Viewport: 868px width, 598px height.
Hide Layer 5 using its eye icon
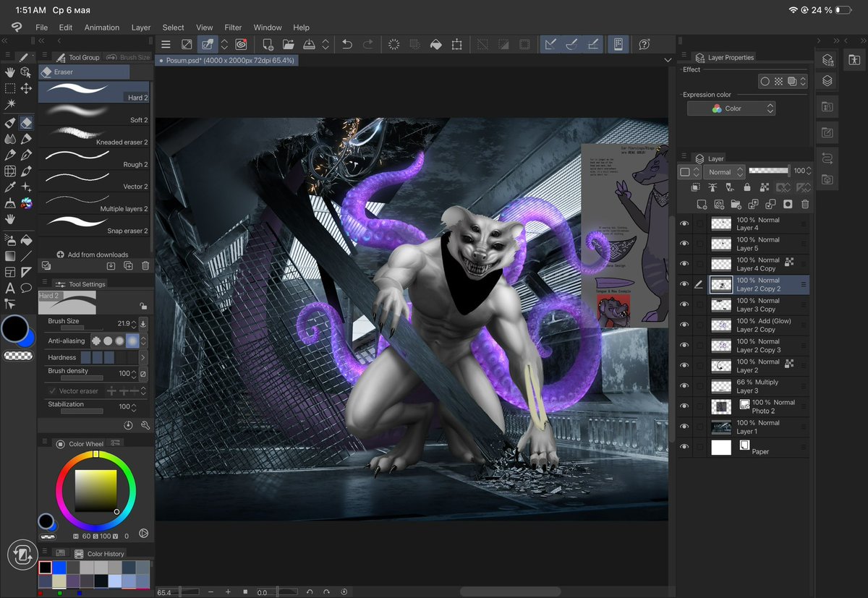[x=684, y=244]
